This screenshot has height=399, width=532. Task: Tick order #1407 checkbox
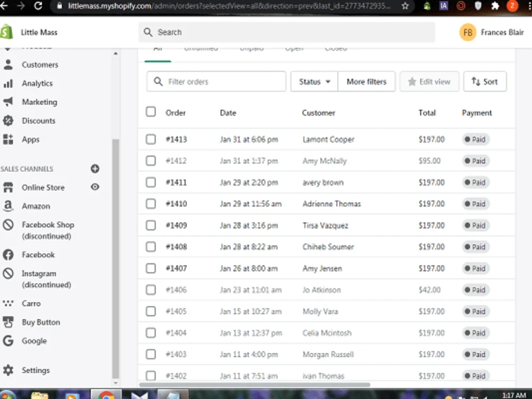[151, 268]
